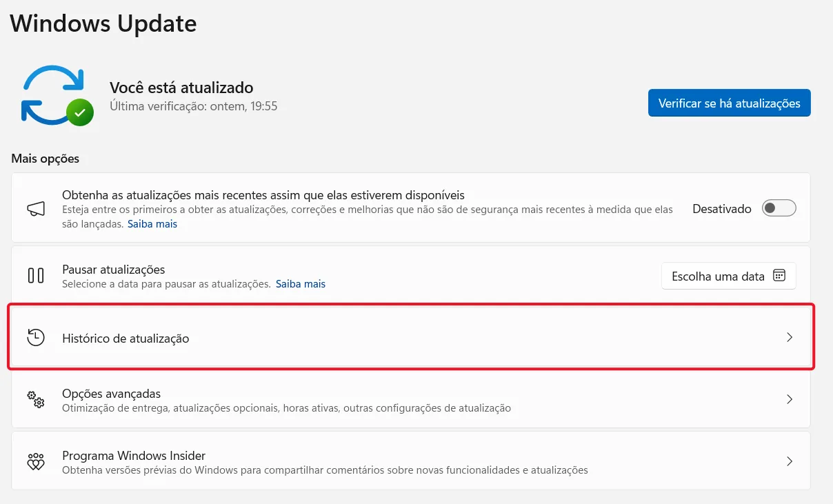Click the pause icon beside Pausar atualizações
This screenshot has width=833, height=504.
click(36, 275)
